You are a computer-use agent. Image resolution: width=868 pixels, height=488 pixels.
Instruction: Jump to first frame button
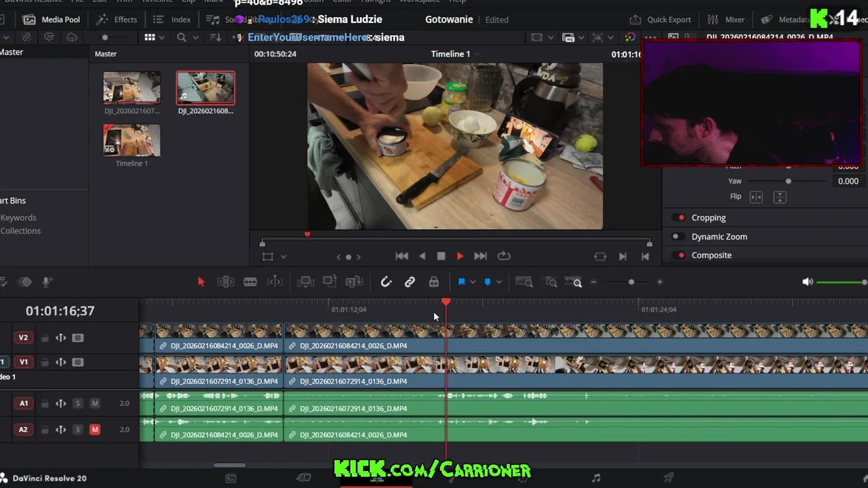pos(401,256)
